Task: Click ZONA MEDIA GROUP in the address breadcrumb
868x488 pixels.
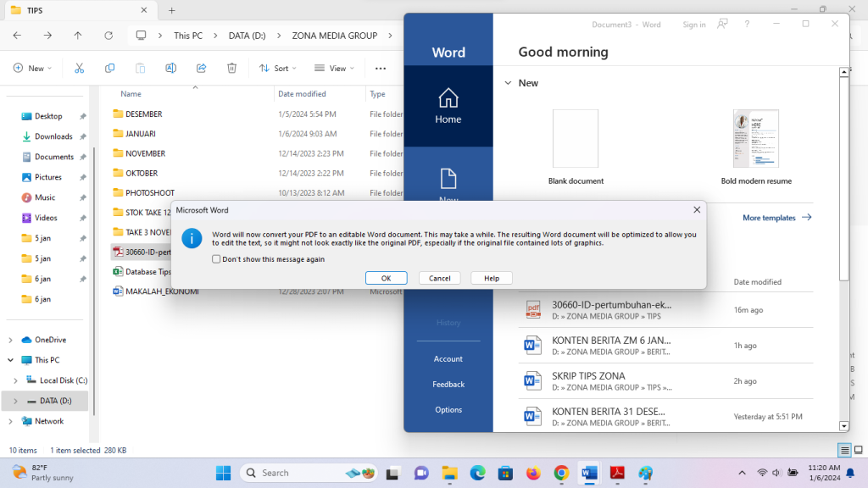Action: [x=334, y=36]
